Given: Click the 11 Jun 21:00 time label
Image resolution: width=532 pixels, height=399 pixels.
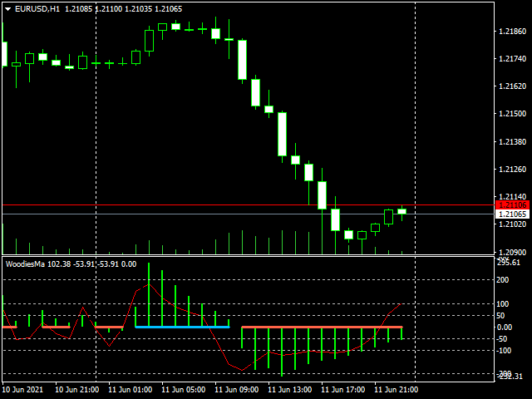Looking at the screenshot, I should point(397,390).
